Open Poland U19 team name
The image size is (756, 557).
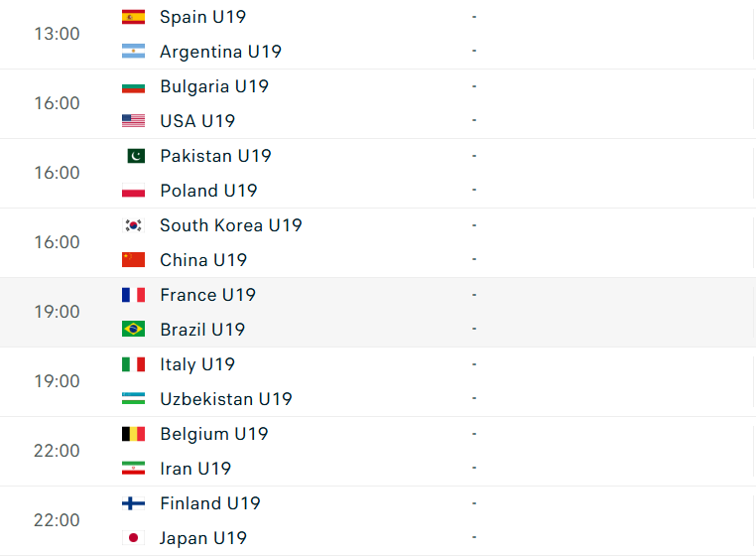tap(208, 191)
